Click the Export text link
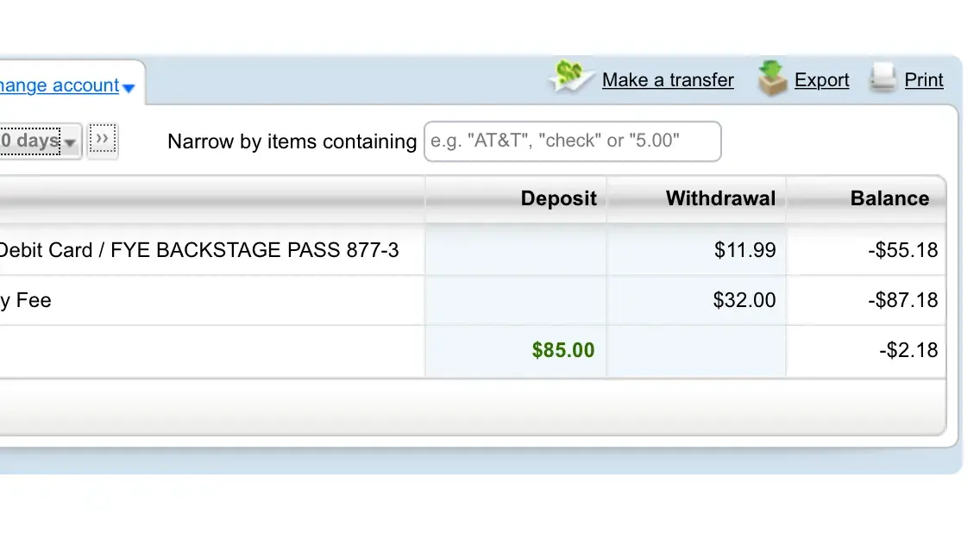This screenshot has height=552, width=980. [x=821, y=80]
